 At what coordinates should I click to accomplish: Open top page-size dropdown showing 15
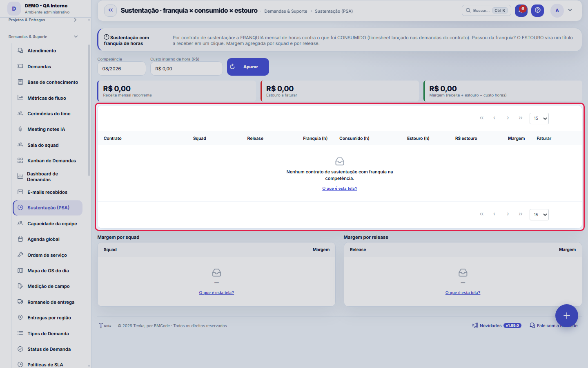[x=539, y=118]
